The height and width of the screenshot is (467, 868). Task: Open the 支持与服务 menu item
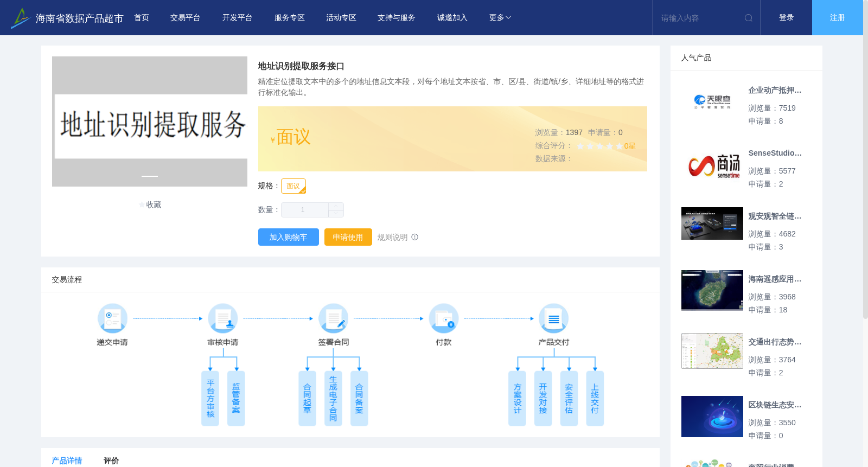(397, 18)
